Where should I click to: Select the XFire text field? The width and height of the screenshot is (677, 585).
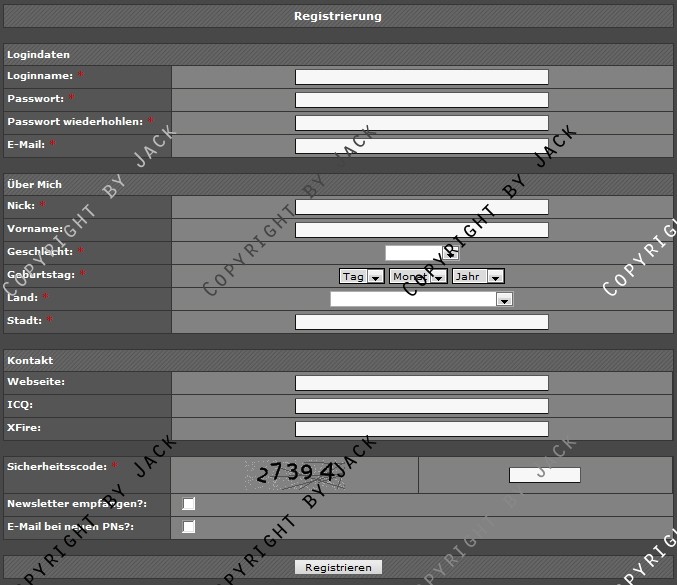[421, 429]
